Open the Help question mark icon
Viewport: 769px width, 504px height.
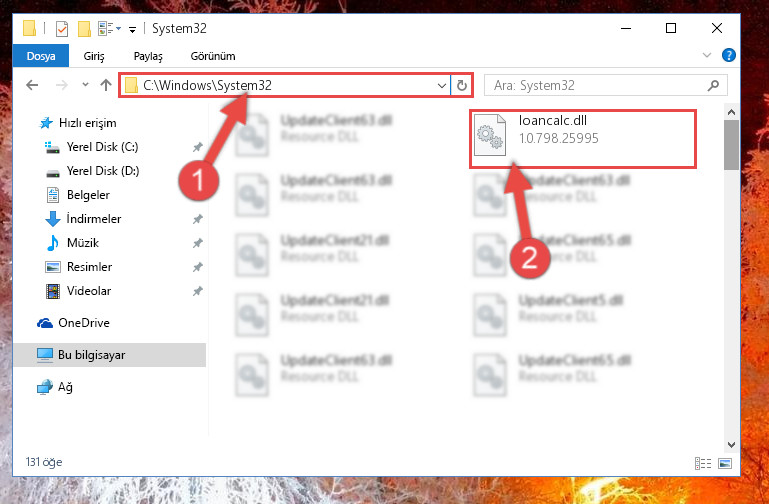(x=729, y=55)
